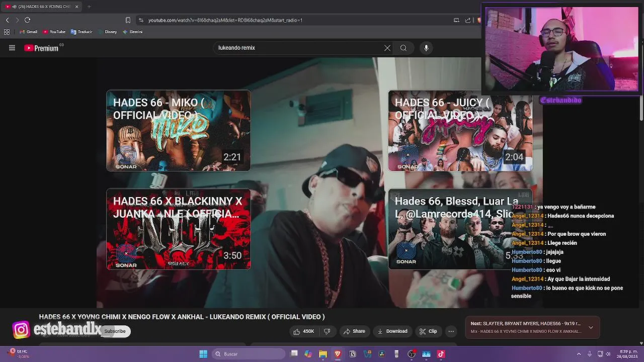Viewport: 644px width, 362px height.
Task: Go to YouTube Premium home logo
Action: (44, 48)
